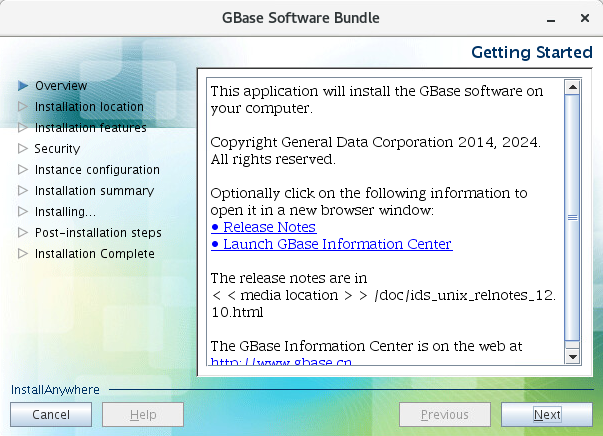Click the triangle marker beside Installing...
This screenshot has width=603, height=436.
23,211
